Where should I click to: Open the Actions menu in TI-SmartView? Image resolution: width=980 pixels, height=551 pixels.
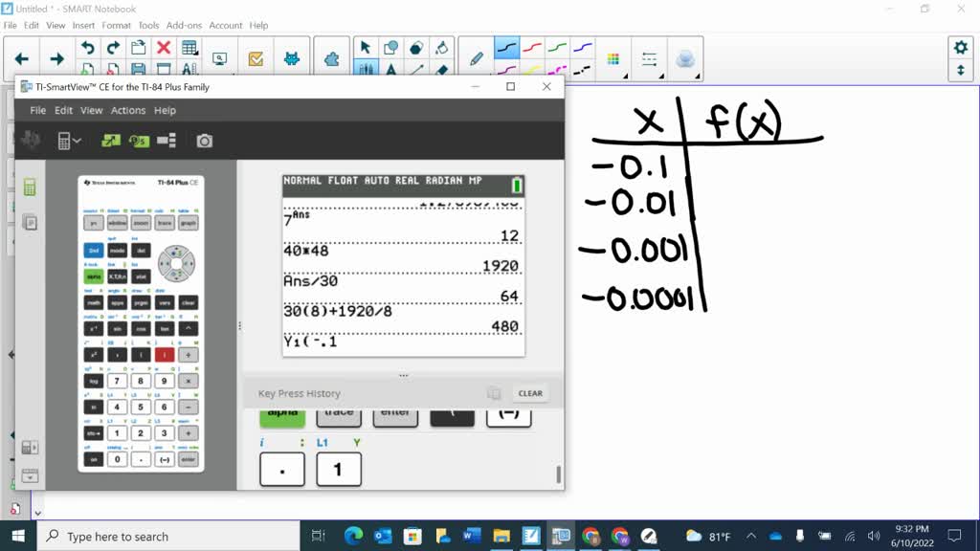pyautogui.click(x=128, y=110)
